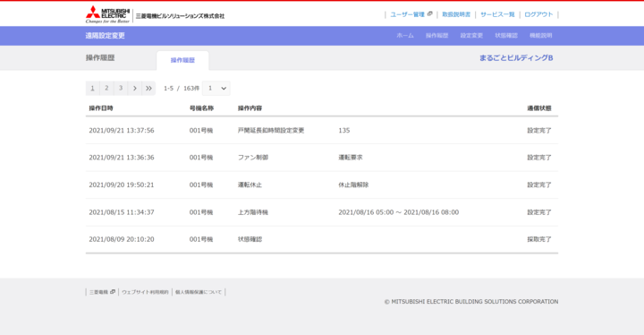Image resolution: width=644 pixels, height=335 pixels.
Task: Open ウェブサイト利用規約 footer link
Action: pos(145,292)
